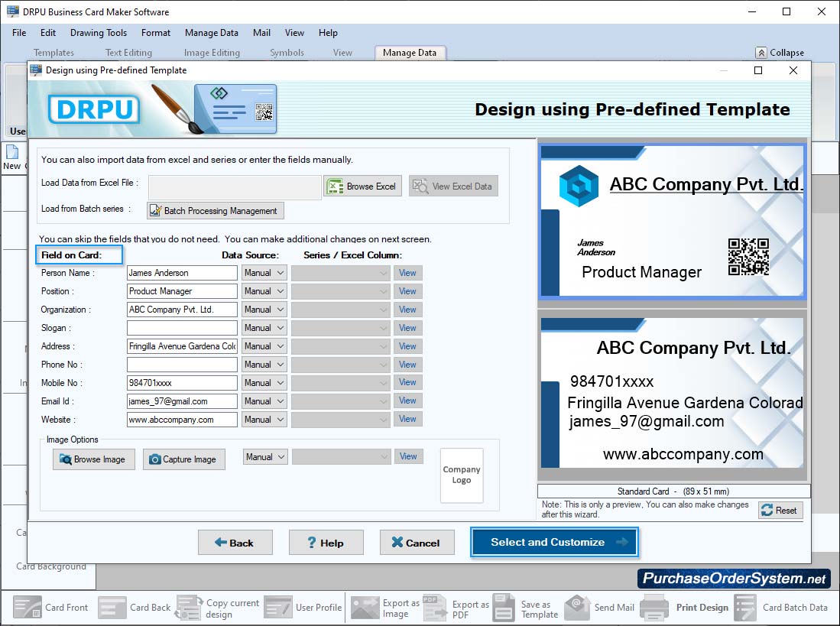840x626 pixels.
Task: Select the card front preview thumbnail
Action: [x=673, y=221]
